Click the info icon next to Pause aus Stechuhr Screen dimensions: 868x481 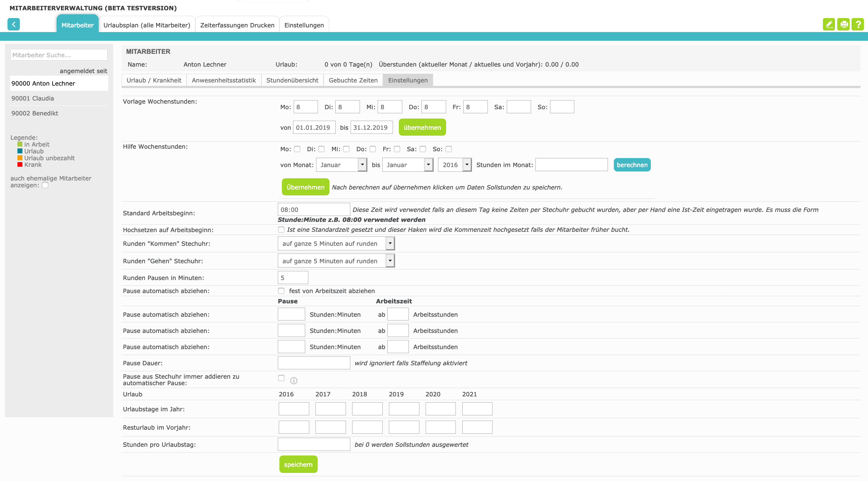[x=293, y=381]
